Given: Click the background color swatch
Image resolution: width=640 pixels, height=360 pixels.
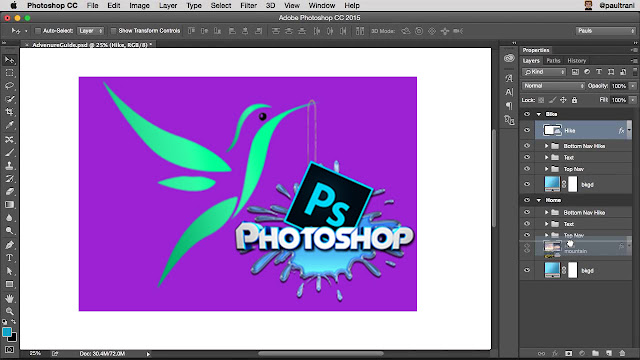Looking at the screenshot, I should (13, 338).
